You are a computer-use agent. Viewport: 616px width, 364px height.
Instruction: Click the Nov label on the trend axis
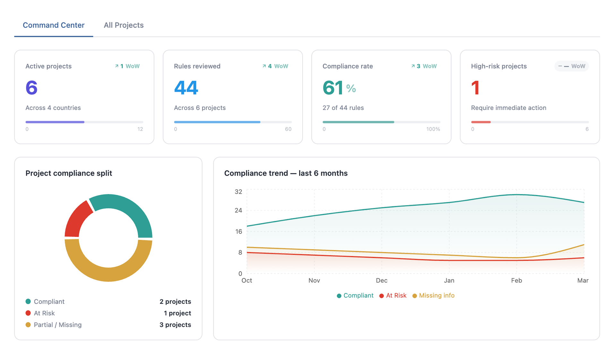click(314, 280)
